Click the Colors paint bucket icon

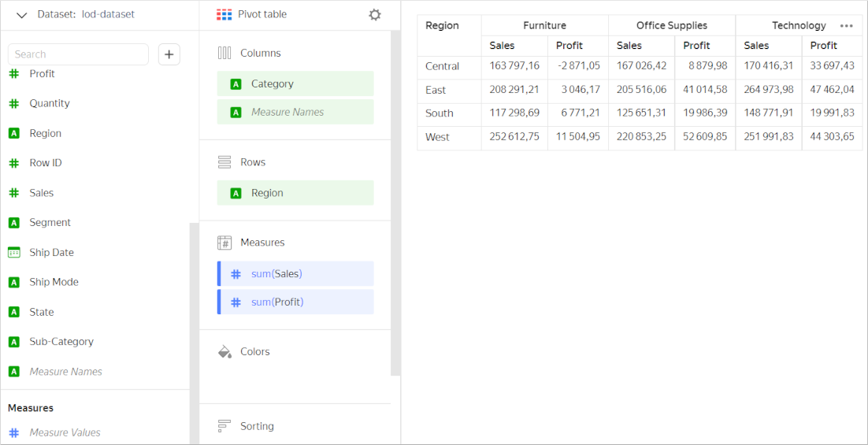click(224, 352)
